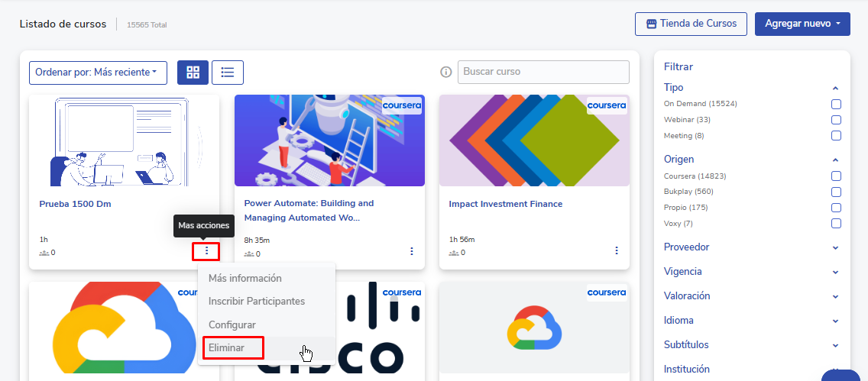The height and width of the screenshot is (381, 868).
Task: Focus the Buscar curso search field
Action: 543,72
